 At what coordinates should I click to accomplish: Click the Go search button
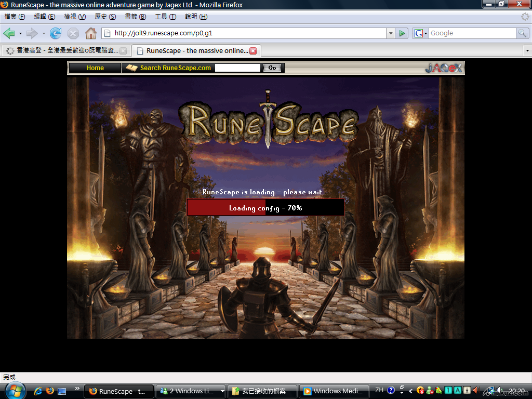[272, 68]
